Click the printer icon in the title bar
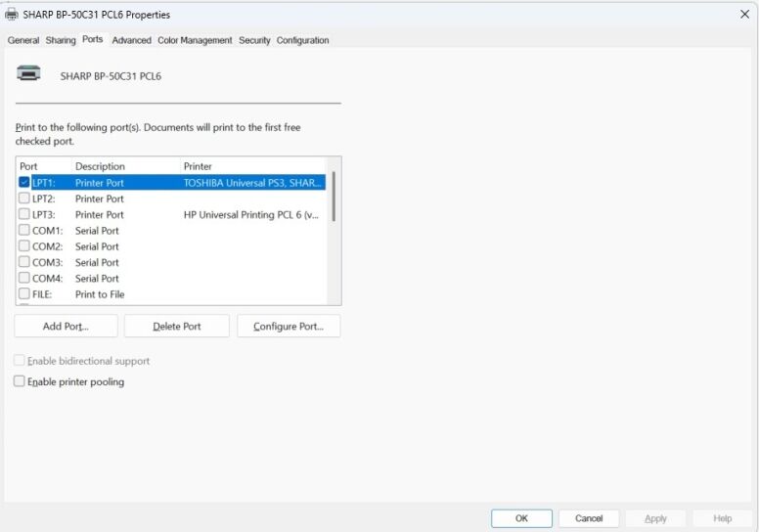The width and height of the screenshot is (759, 532). pos(12,15)
